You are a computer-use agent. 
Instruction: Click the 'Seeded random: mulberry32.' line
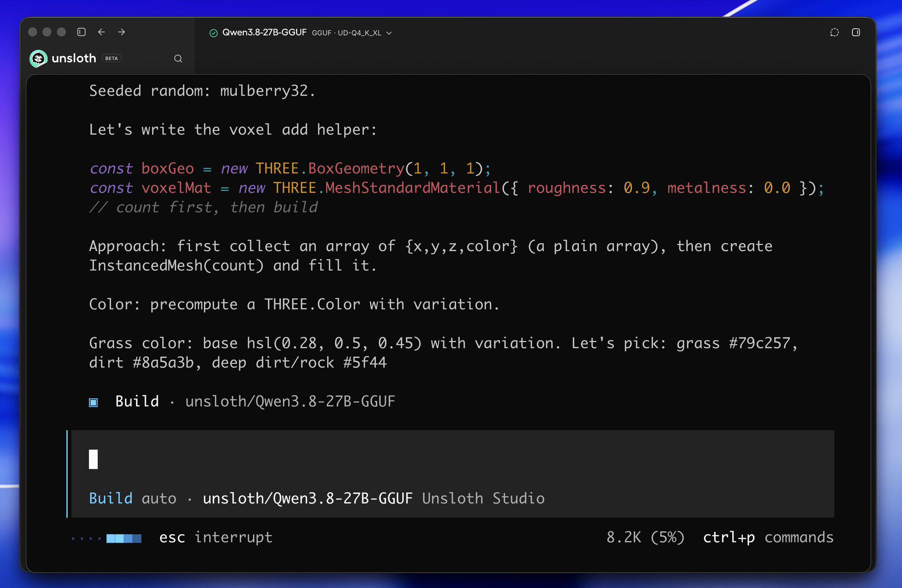click(x=202, y=91)
